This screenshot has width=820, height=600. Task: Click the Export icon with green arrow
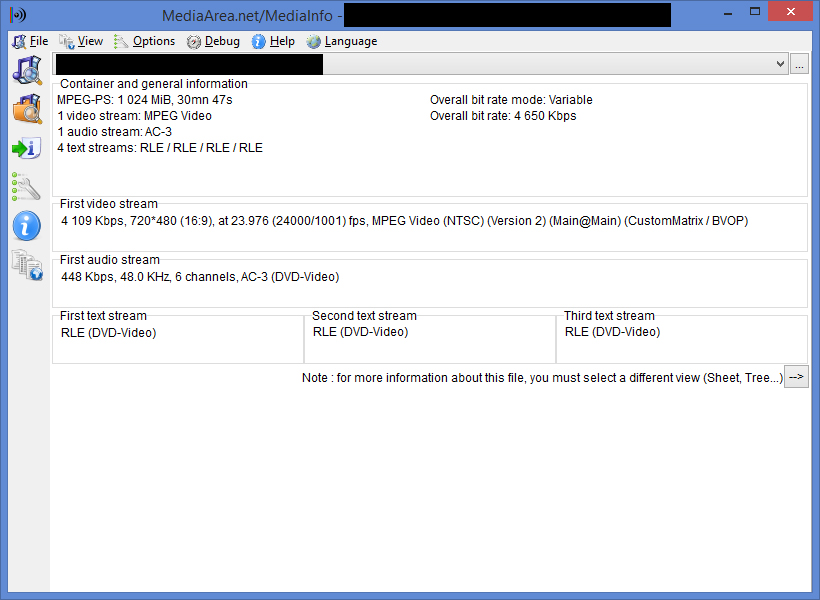(27, 148)
